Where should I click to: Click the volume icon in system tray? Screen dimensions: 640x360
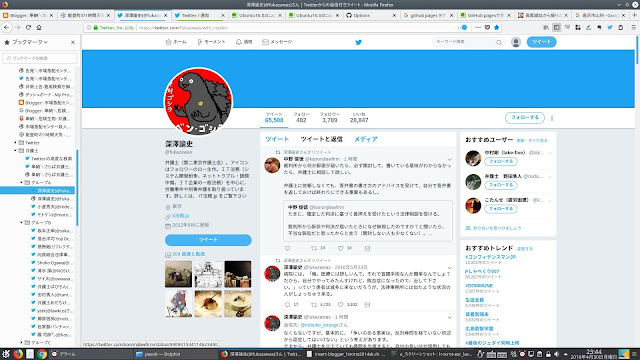tap(556, 354)
